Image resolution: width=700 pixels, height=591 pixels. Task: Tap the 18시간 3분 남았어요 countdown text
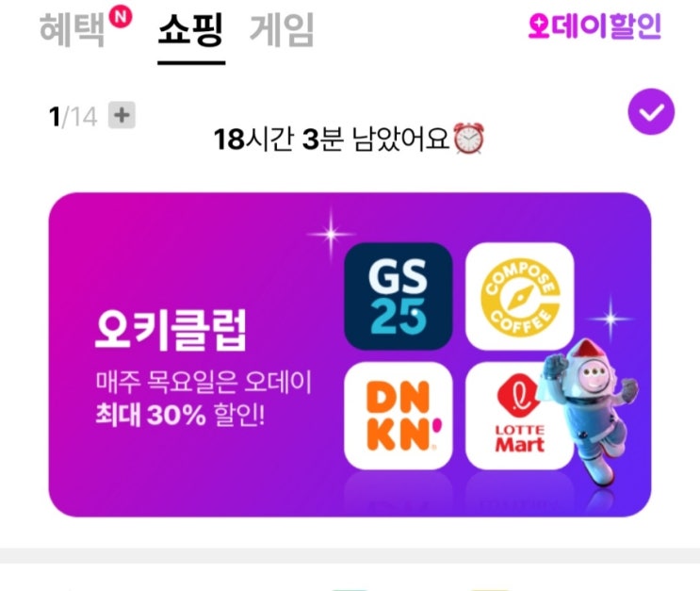point(332,139)
